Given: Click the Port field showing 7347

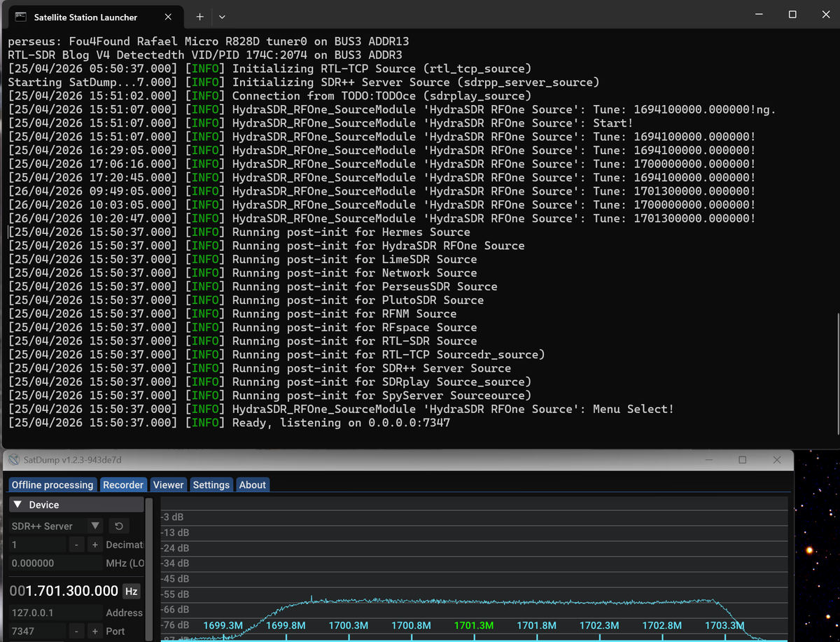Looking at the screenshot, I should tap(38, 631).
